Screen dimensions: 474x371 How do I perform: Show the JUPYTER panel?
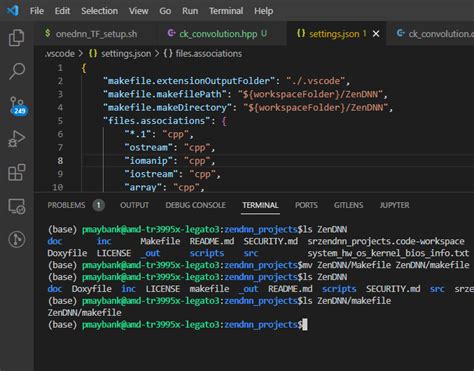point(395,205)
